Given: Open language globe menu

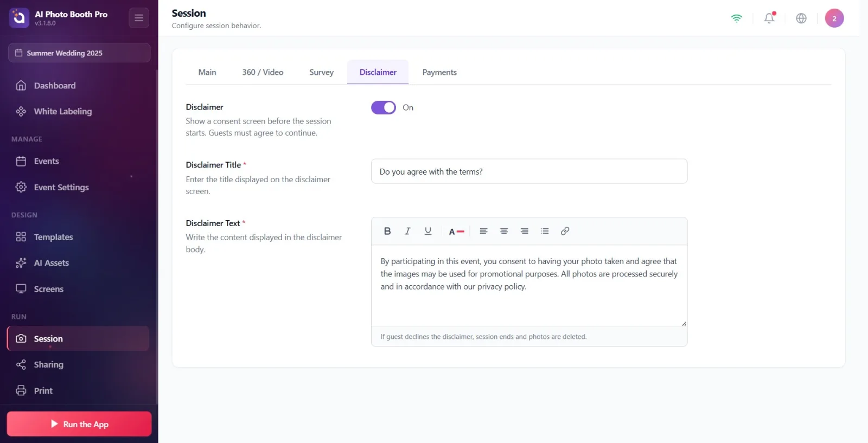Looking at the screenshot, I should tap(801, 18).
